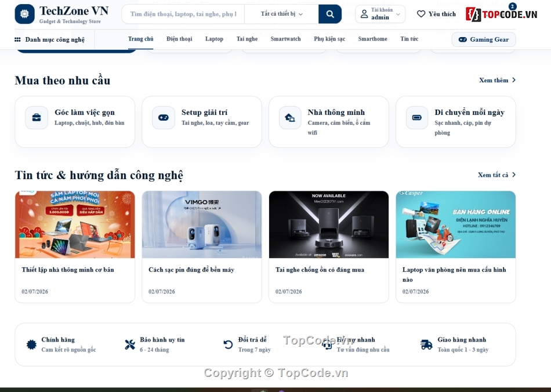Click the Mua theo nhu cầu heading
This screenshot has height=392, width=551.
pos(63,81)
